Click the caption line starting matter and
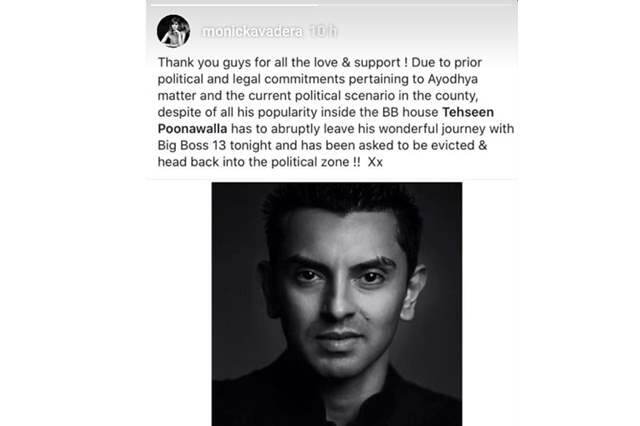This screenshot has width=640, height=426. pos(318,96)
